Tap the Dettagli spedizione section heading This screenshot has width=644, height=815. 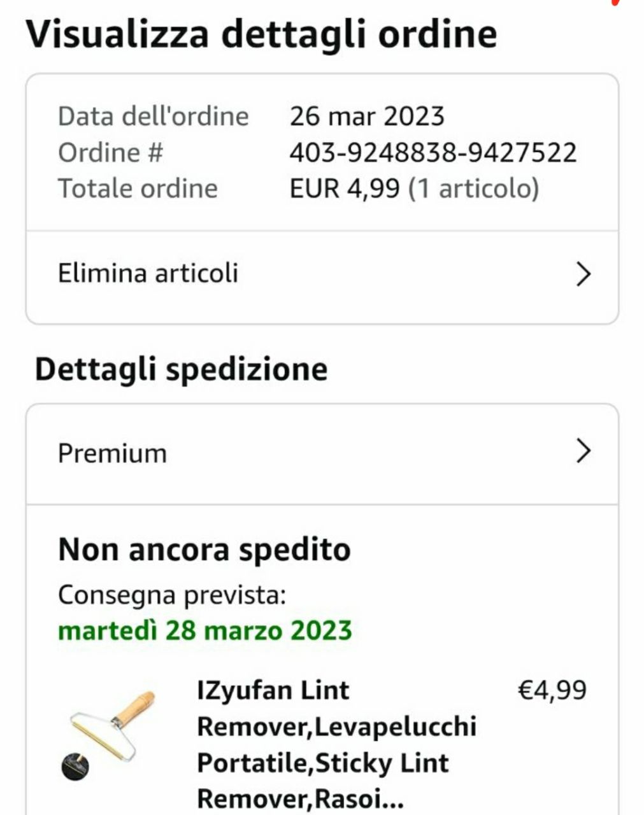pos(181,369)
